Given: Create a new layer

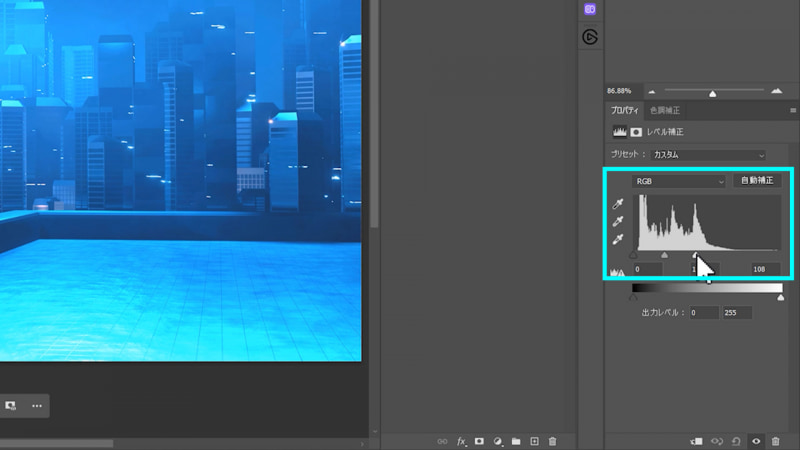Looking at the screenshot, I should coord(534,441).
